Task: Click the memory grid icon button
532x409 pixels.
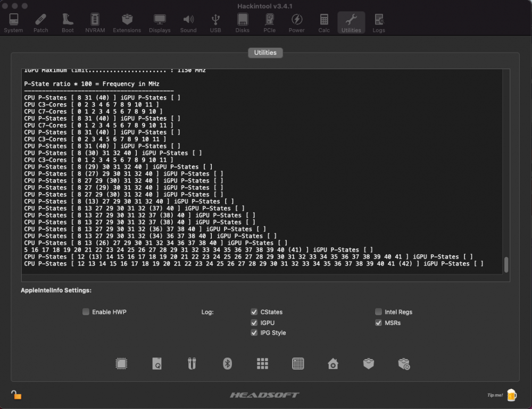Action: [x=298, y=364]
